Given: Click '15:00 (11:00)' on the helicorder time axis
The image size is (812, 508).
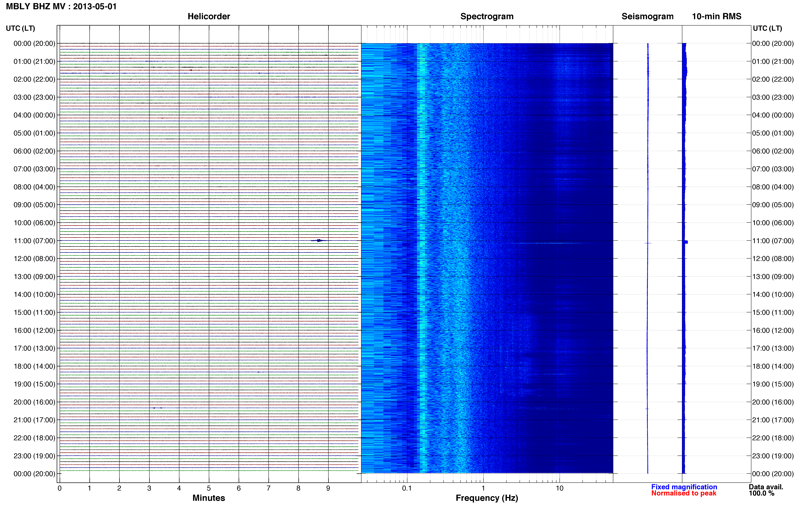Looking at the screenshot, I should pyautogui.click(x=34, y=312).
